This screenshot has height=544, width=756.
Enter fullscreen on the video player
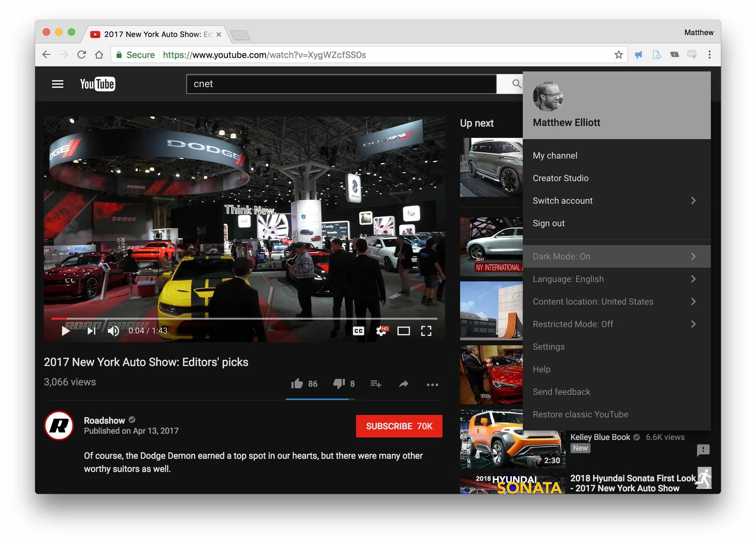tap(426, 331)
